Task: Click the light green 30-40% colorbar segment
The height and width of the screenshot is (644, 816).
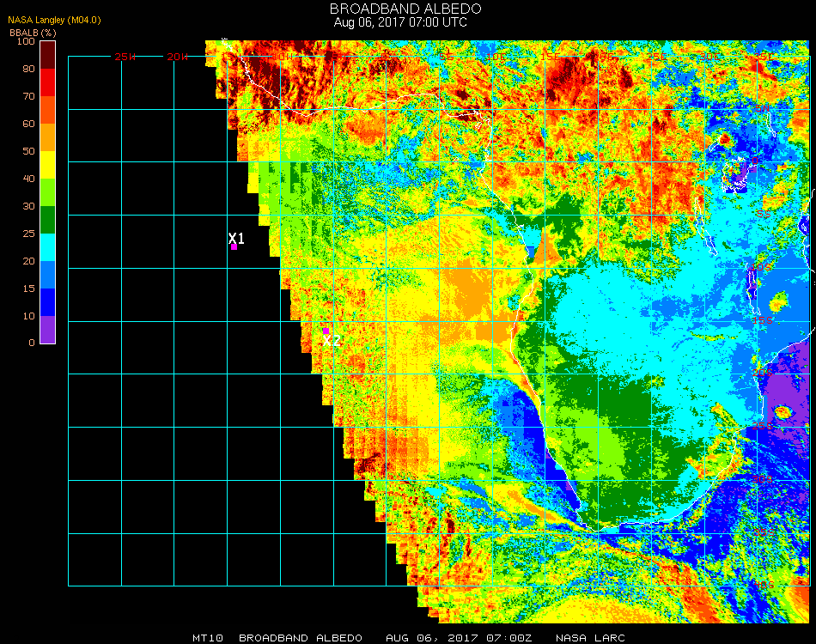Action: tap(48, 192)
